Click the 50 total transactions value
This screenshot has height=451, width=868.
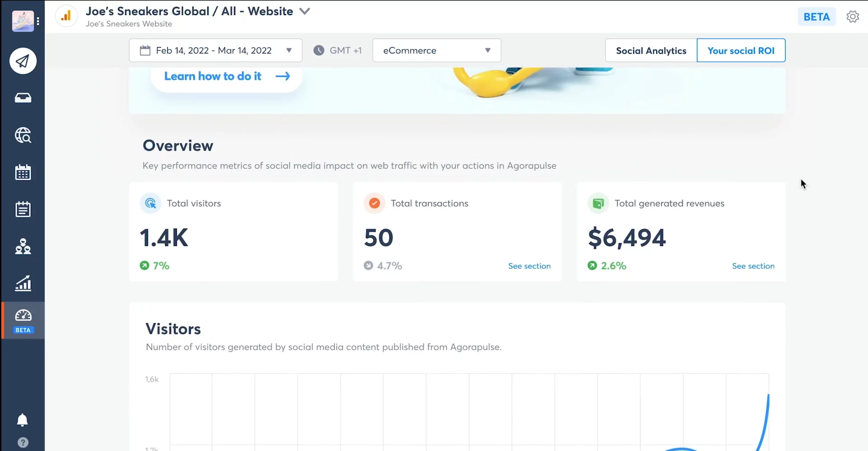pyautogui.click(x=379, y=238)
